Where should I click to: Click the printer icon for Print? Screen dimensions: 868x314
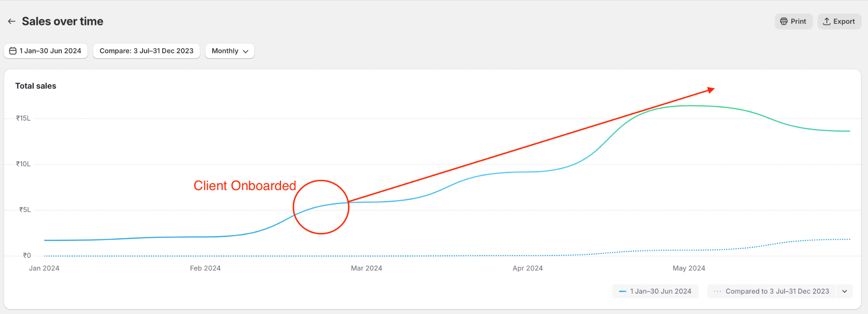click(784, 22)
